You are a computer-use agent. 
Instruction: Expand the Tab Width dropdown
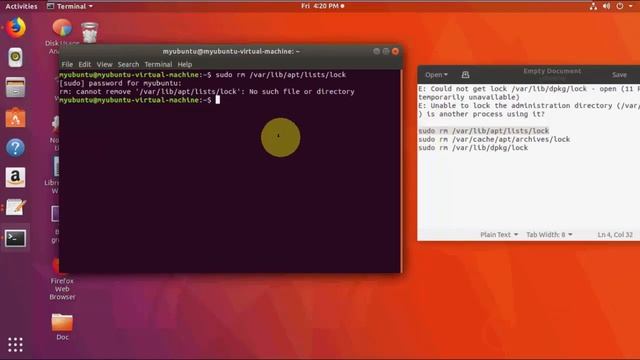click(549, 235)
